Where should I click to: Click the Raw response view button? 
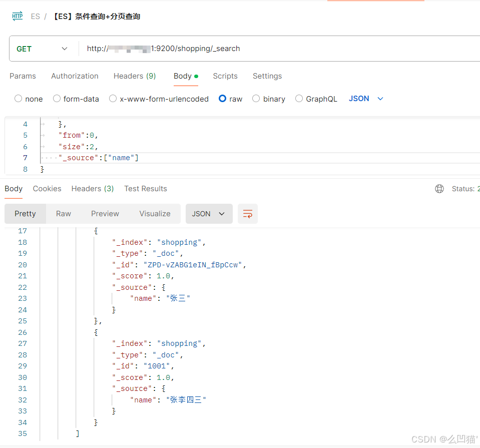(64, 214)
